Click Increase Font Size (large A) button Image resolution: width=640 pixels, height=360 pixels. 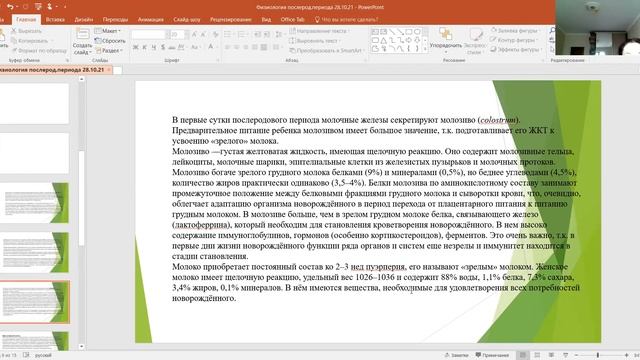[194, 35]
